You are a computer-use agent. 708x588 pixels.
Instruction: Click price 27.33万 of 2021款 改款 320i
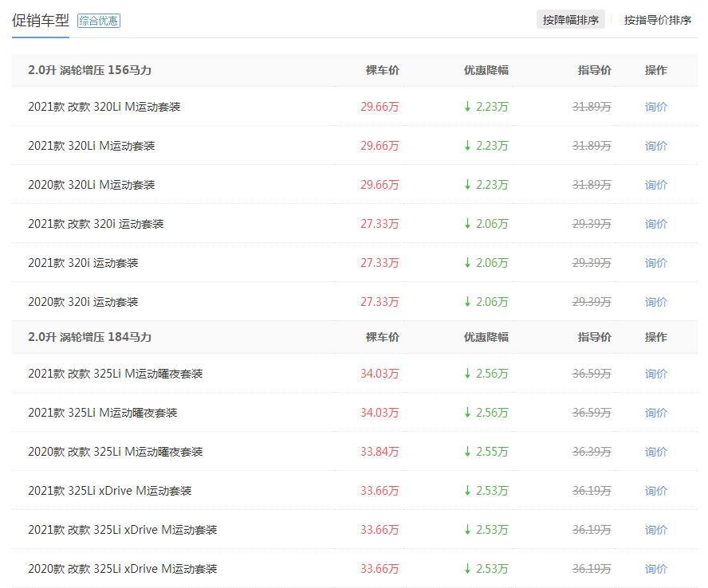[380, 224]
